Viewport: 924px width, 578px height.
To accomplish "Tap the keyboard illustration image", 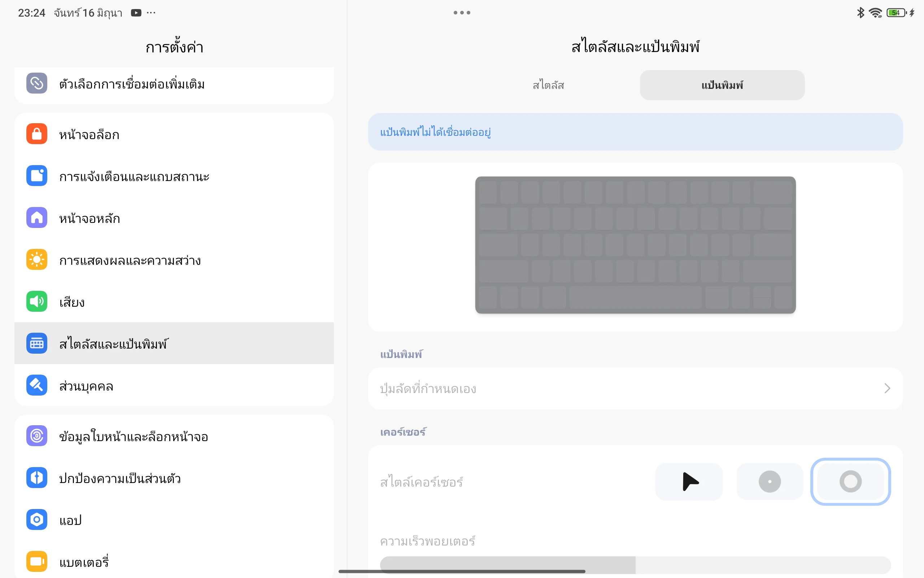I will pyautogui.click(x=635, y=245).
